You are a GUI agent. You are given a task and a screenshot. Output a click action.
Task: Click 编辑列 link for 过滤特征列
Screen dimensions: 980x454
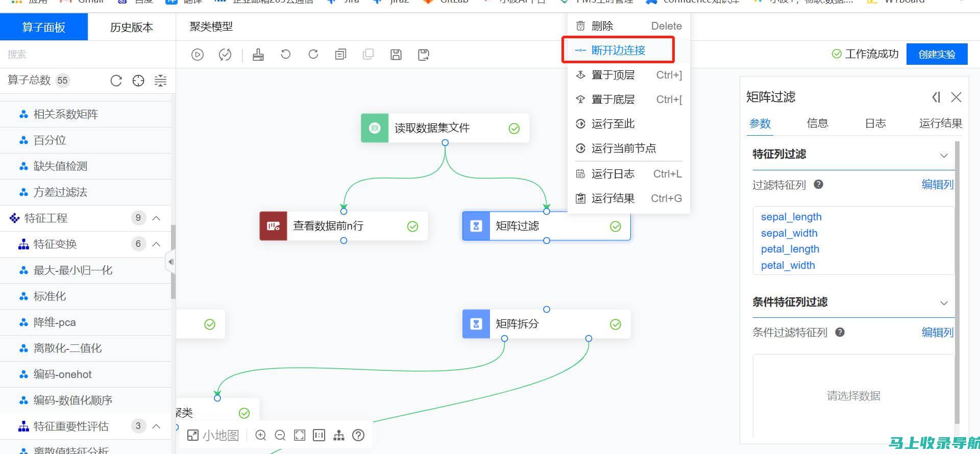tap(938, 185)
